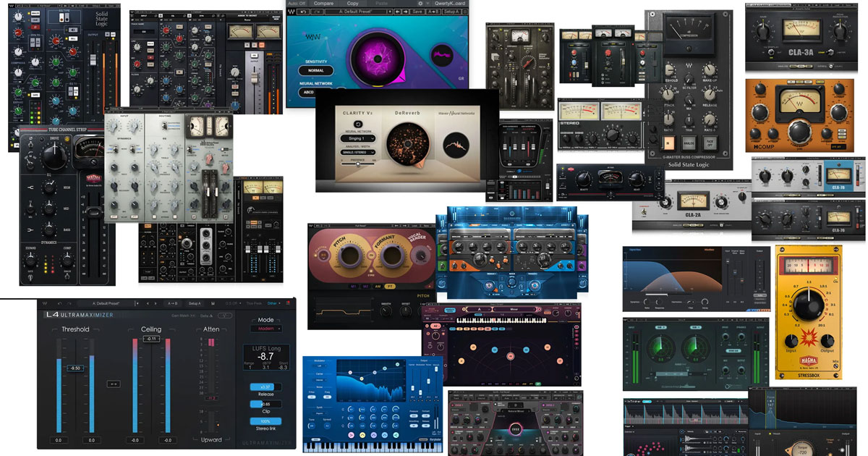The height and width of the screenshot is (456, 868).
Task: Click the Stereo link 100% bar in L4
Action: tap(265, 421)
